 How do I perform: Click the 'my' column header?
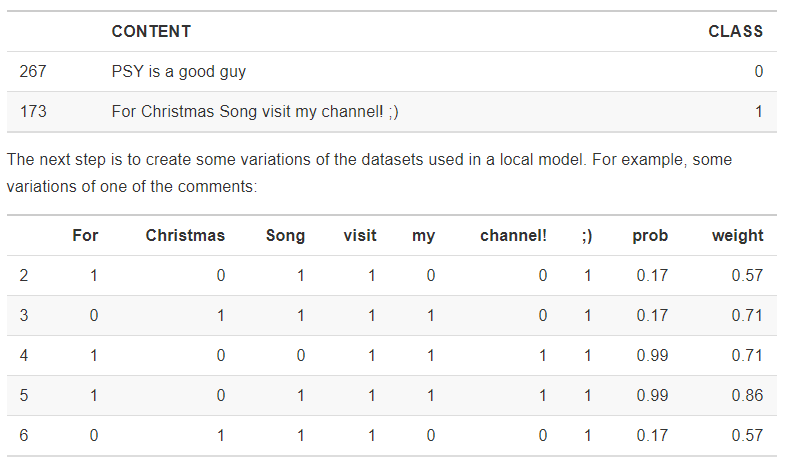pos(423,236)
